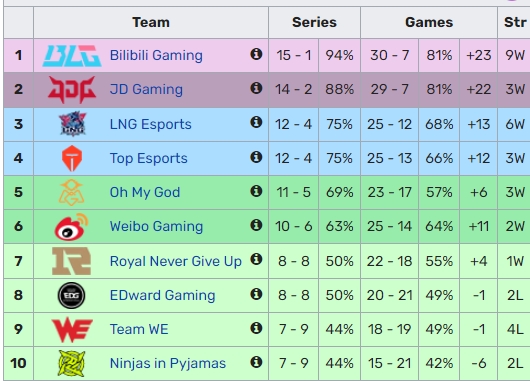Click the Team WE red logo
The image size is (530, 381).
coord(72,329)
